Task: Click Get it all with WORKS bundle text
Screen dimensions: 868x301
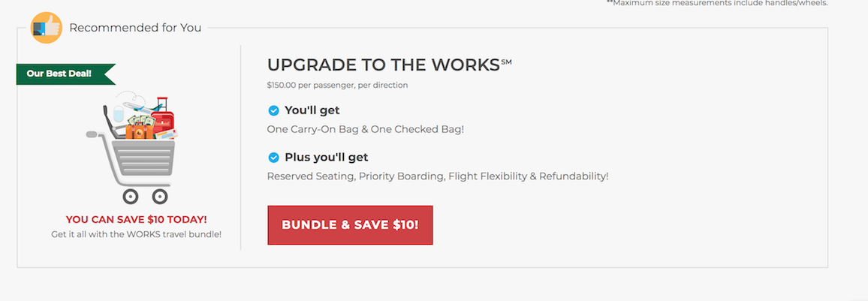Action: pos(136,234)
